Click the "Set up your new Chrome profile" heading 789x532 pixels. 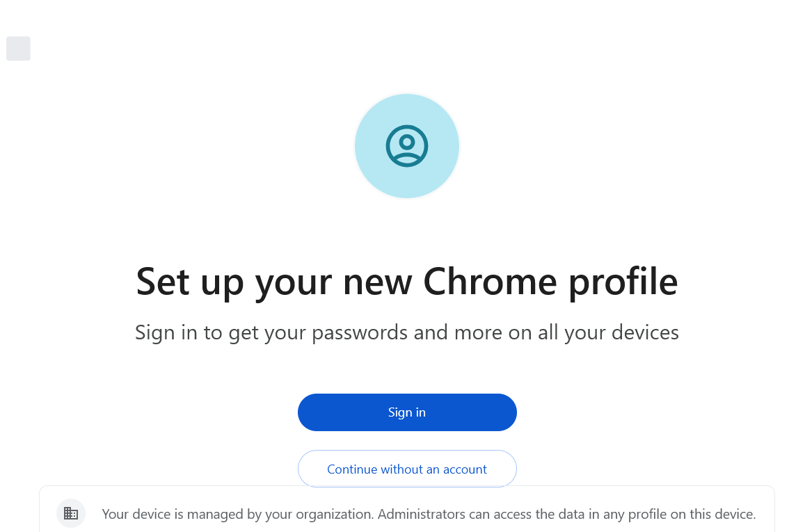click(x=407, y=281)
